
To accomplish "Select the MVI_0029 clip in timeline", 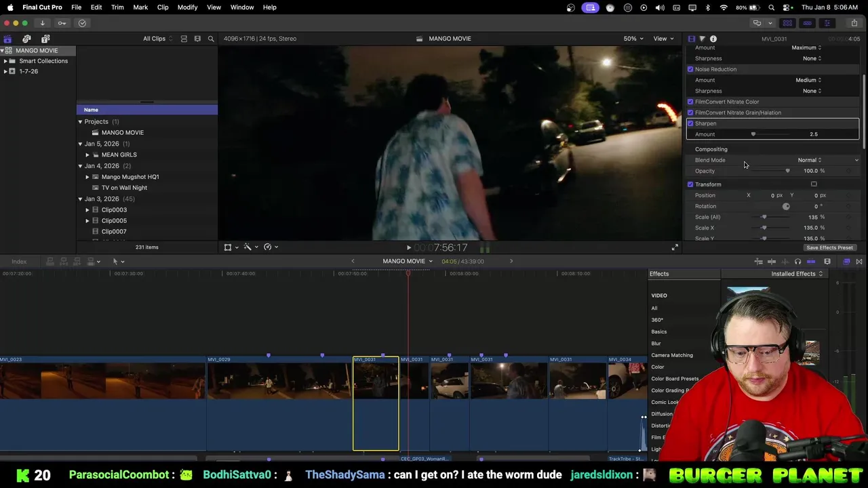I will tap(279, 403).
